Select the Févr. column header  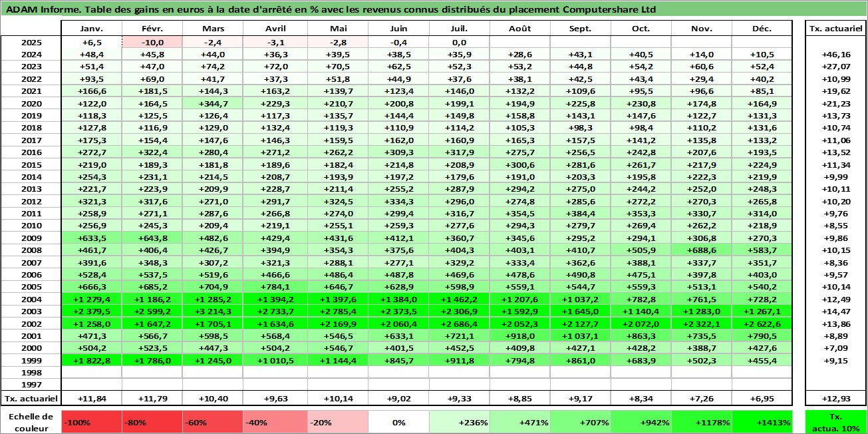coord(152,29)
